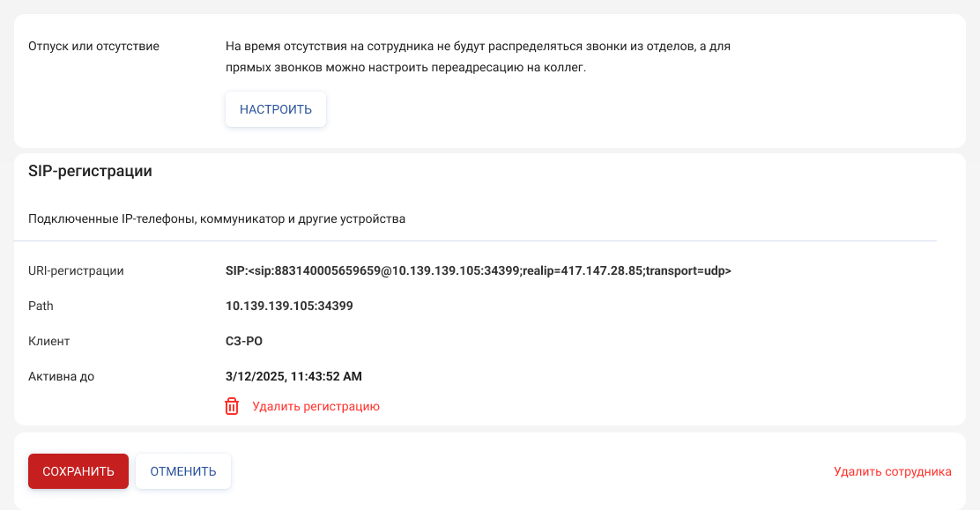Viewport: 980px width, 510px height.
Task: Click the red trash can icon
Action: 232,406
